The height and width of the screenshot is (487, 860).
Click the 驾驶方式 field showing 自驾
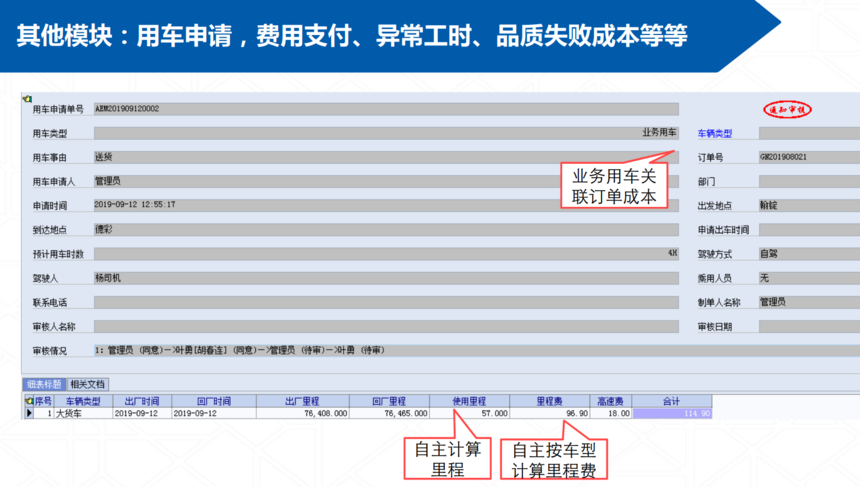pyautogui.click(x=810, y=253)
